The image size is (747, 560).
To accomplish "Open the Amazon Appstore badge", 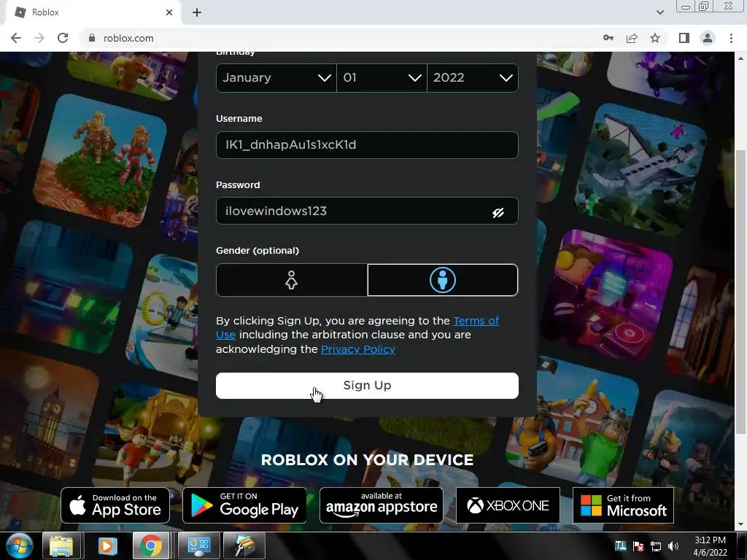I will coord(381,505).
